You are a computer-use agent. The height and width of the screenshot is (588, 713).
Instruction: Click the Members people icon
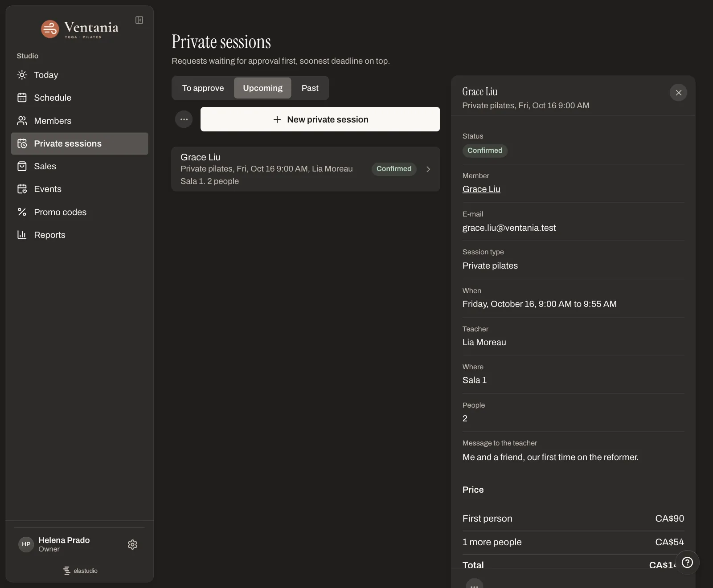pos(22,121)
